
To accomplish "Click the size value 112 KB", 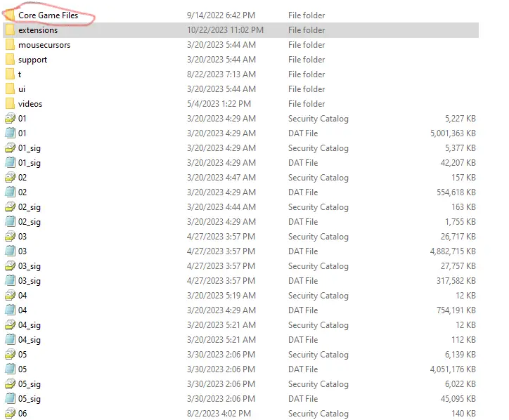I will coord(463,340).
